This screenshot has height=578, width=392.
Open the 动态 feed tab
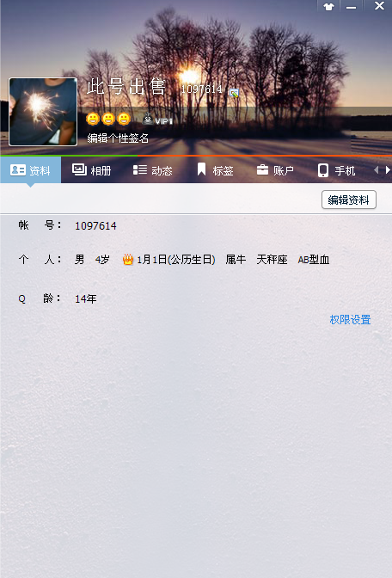pyautogui.click(x=152, y=170)
